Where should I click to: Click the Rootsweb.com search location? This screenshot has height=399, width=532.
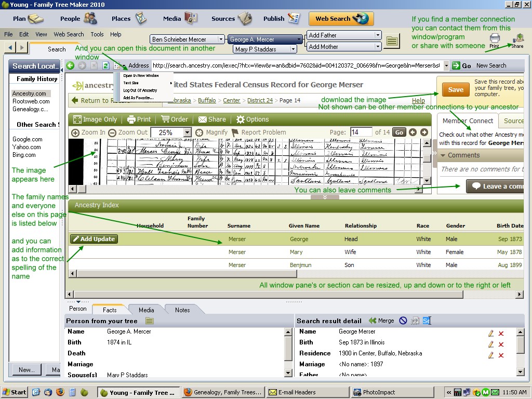(x=31, y=101)
